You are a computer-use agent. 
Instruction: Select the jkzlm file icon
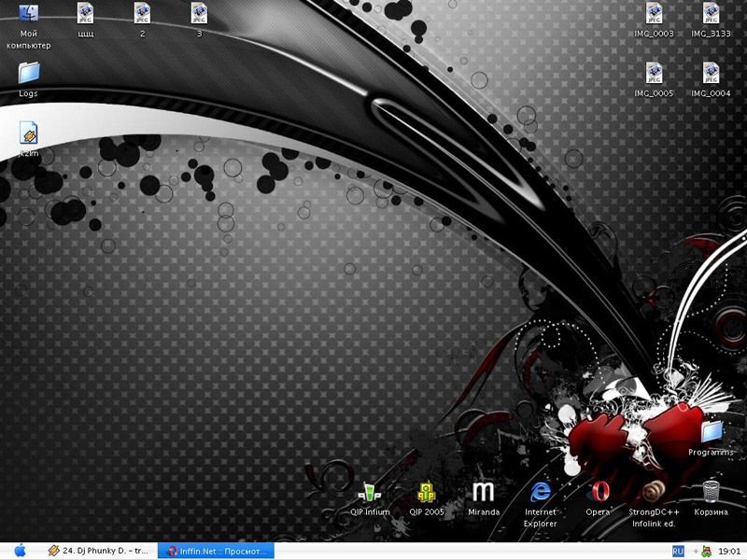coord(28,133)
